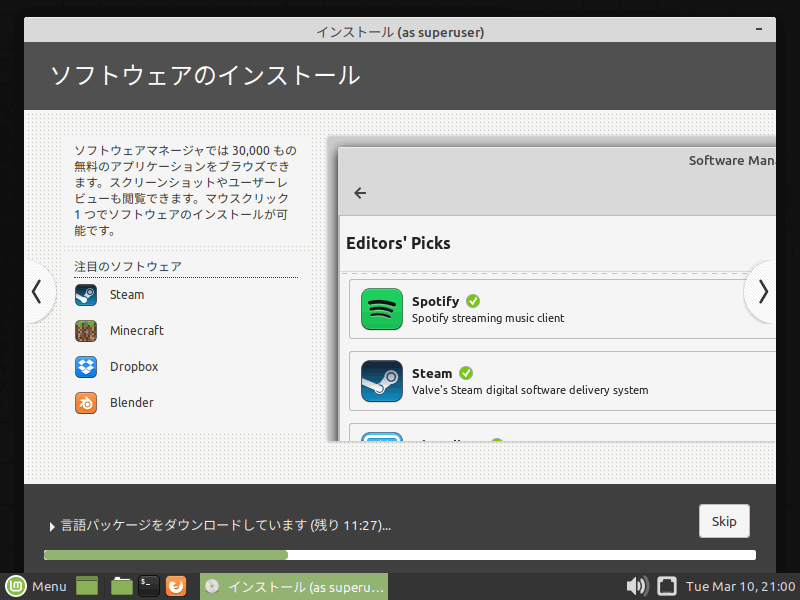
Task: Select the Steam label under 注目のソフトウェア
Action: click(x=127, y=295)
